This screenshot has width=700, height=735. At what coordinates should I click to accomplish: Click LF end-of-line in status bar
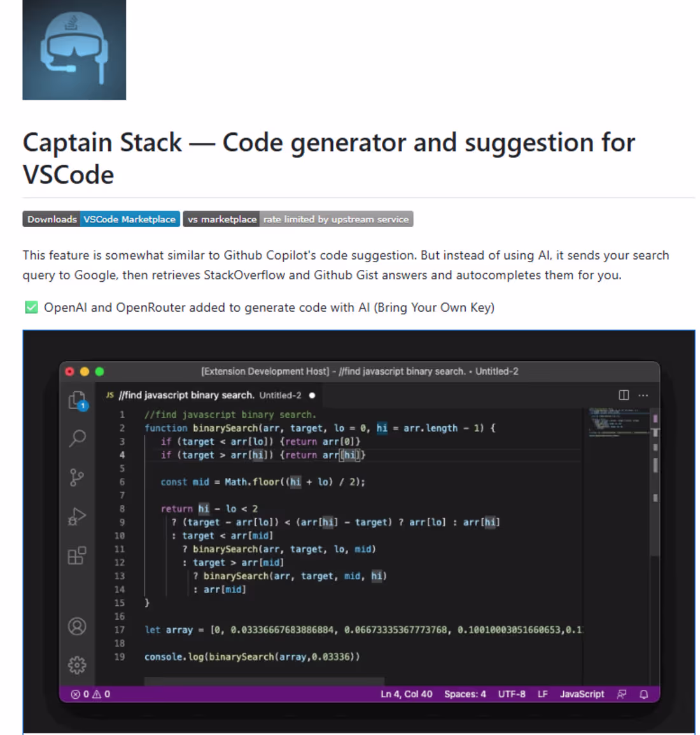[x=542, y=694]
